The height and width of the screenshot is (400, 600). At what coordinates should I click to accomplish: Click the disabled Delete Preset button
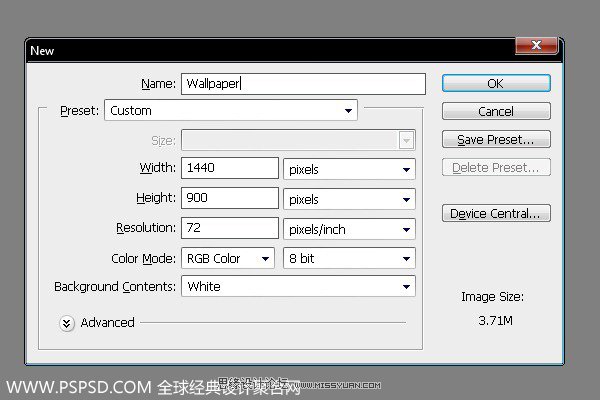(x=496, y=167)
